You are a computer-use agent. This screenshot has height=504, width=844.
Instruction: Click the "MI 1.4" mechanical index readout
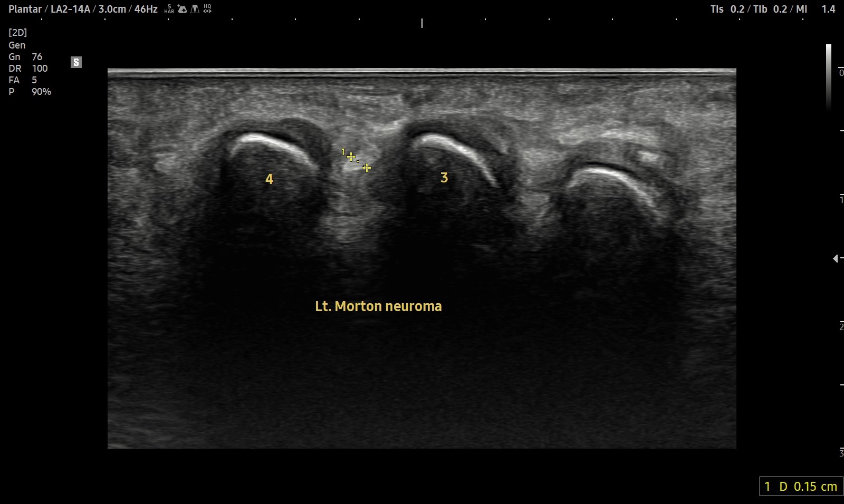[x=816, y=9]
